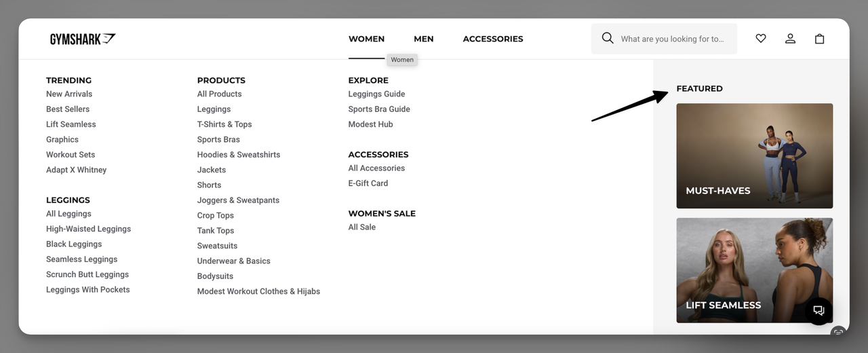Click the EXPLORE section heading
This screenshot has height=353, width=868.
tap(367, 80)
